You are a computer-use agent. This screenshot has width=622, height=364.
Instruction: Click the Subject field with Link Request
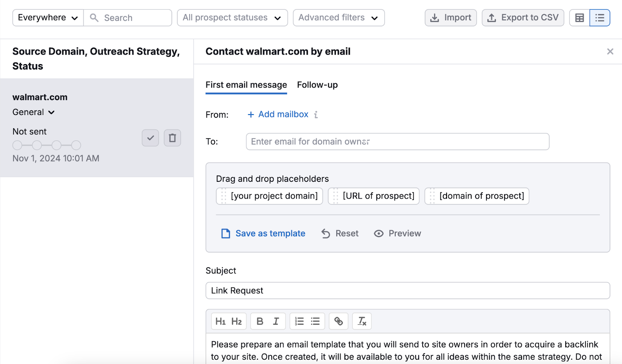tap(407, 291)
